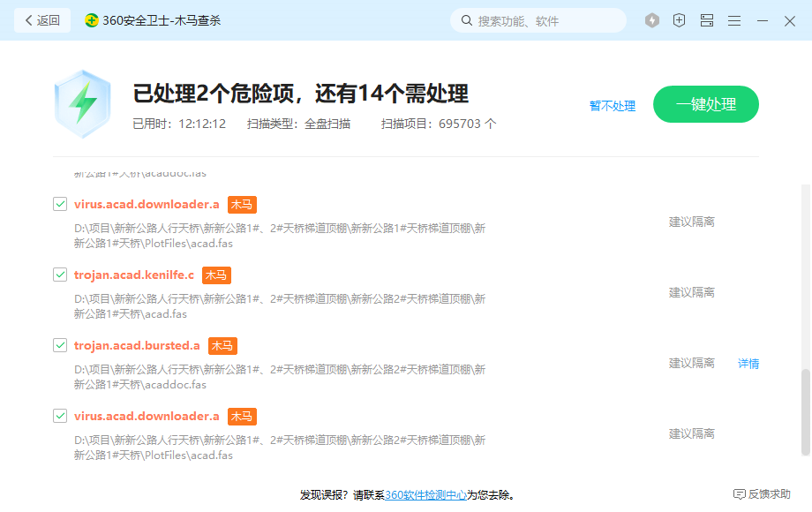Focus the 搜索功能、软件 search field
This screenshot has height=512, width=812.
coord(538,20)
